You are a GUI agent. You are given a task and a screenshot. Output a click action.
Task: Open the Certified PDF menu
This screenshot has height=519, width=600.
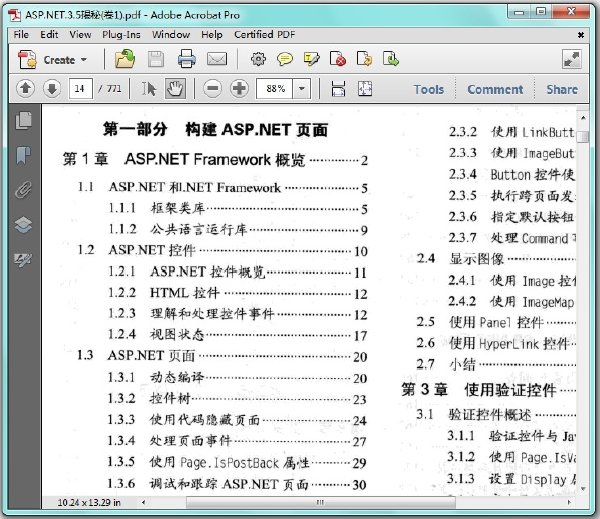264,34
